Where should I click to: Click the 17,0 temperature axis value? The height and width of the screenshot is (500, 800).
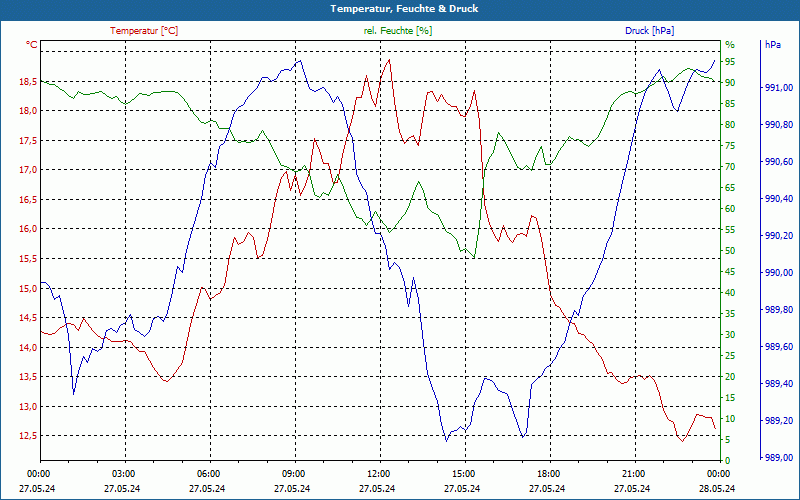coord(28,170)
